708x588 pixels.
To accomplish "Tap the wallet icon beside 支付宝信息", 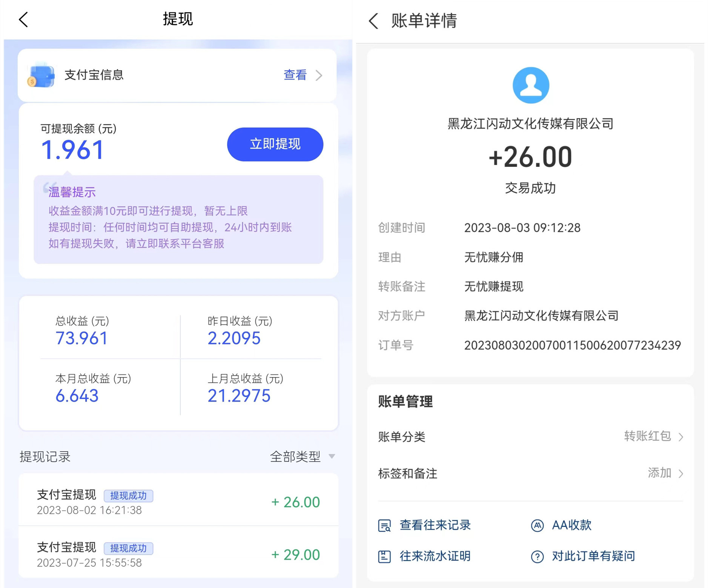I will tap(40, 75).
